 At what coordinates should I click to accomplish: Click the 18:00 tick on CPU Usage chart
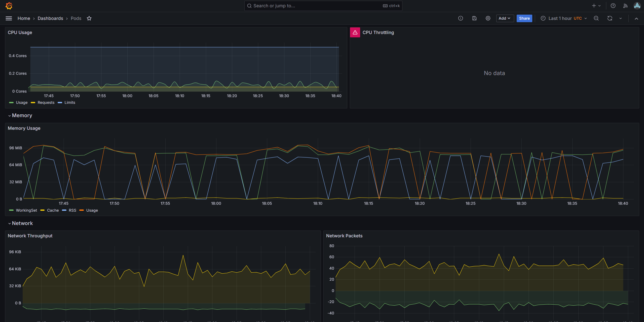pyautogui.click(x=127, y=96)
